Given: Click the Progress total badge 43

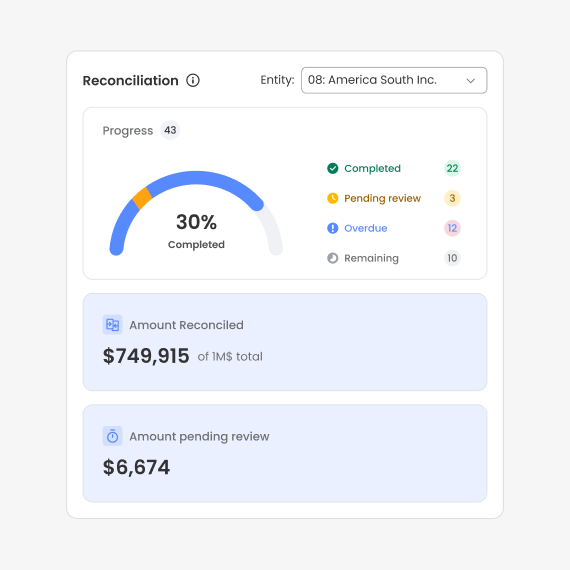Looking at the screenshot, I should pos(170,130).
